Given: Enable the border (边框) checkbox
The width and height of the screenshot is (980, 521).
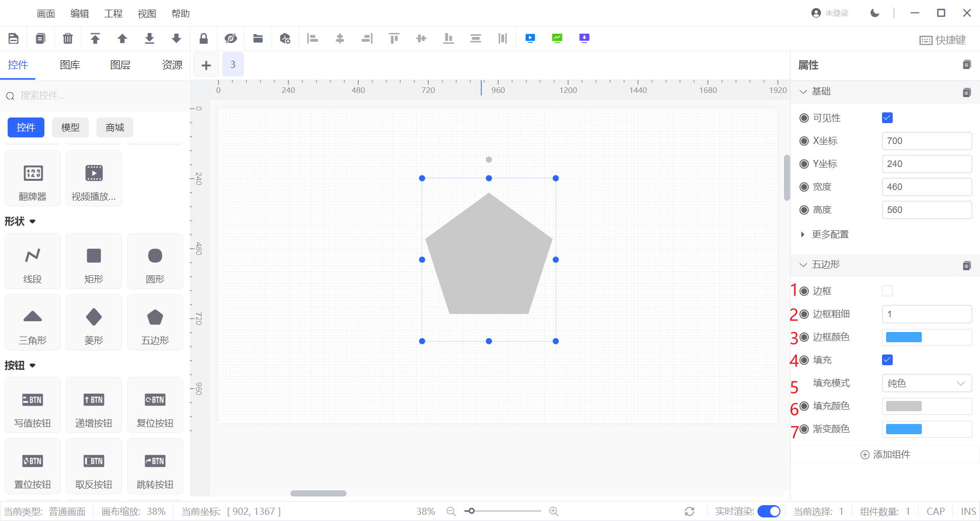Looking at the screenshot, I should [887, 291].
